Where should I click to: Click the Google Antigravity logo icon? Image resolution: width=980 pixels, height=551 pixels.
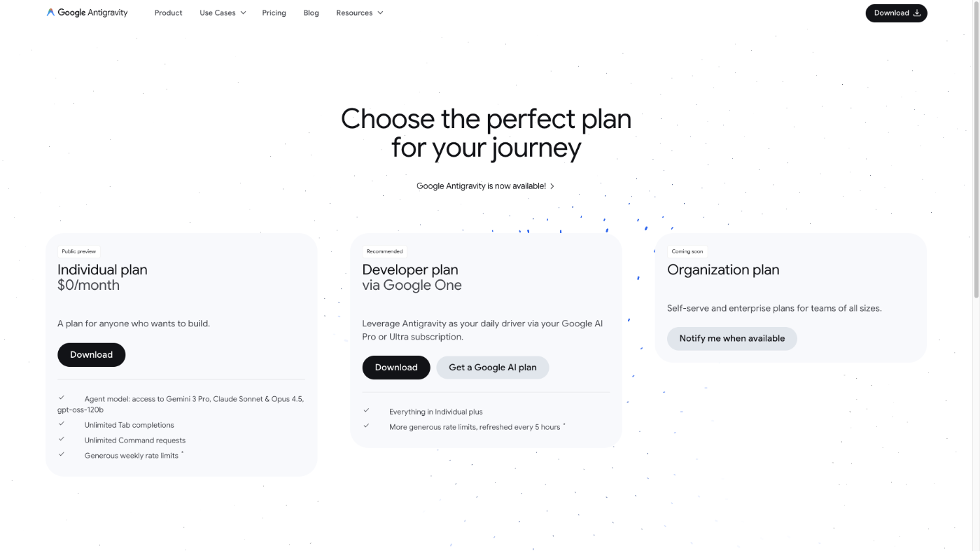[x=50, y=13]
